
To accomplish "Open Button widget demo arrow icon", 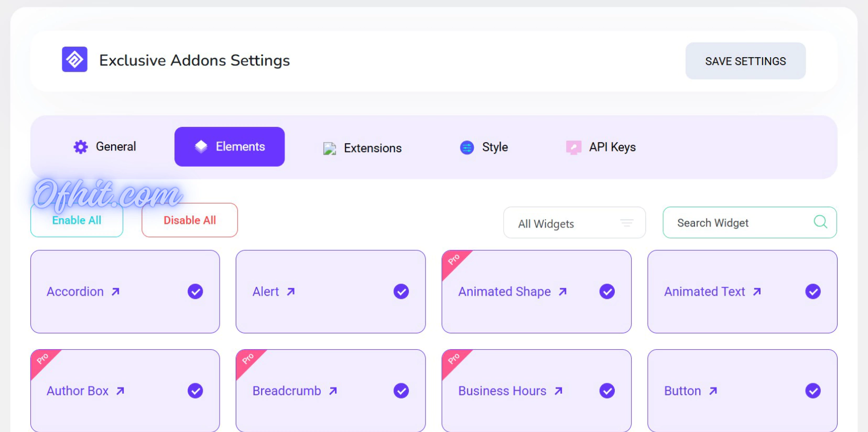I will [x=713, y=391].
